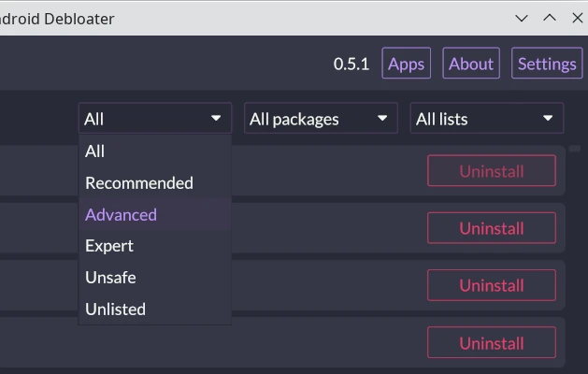Image resolution: width=588 pixels, height=374 pixels.
Task: Expand the 'All lists' dropdown
Action: click(486, 119)
